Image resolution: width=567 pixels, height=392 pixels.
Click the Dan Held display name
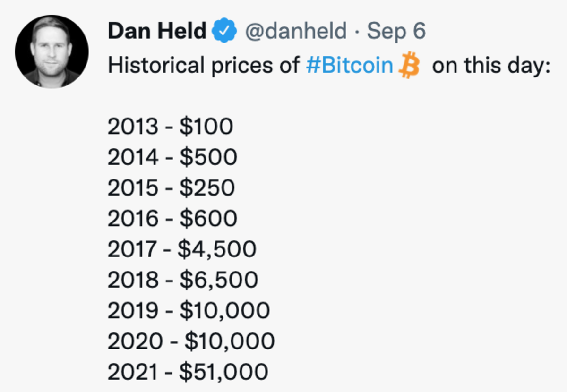(x=157, y=32)
